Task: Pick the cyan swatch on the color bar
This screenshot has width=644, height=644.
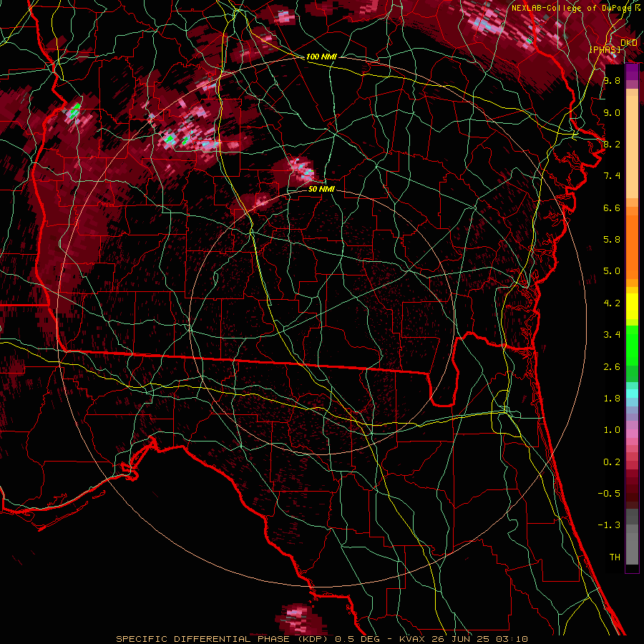Action: (632, 394)
